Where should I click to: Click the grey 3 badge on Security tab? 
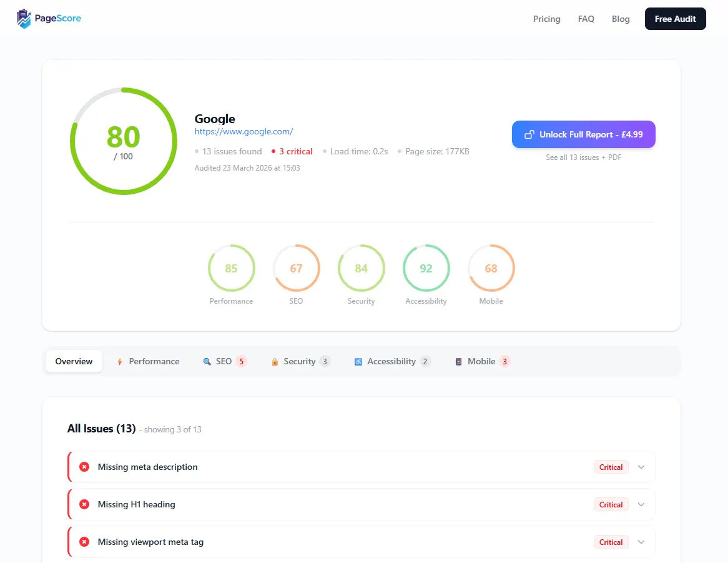coord(325,361)
